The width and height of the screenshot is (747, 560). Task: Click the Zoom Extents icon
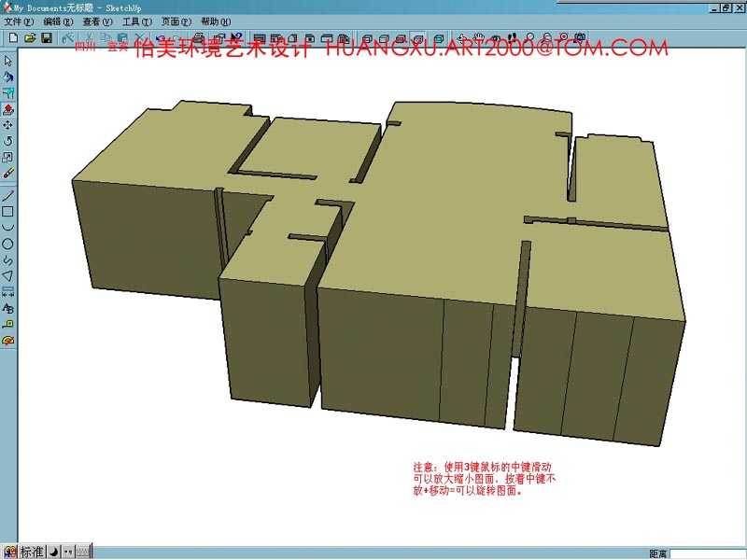[564, 38]
